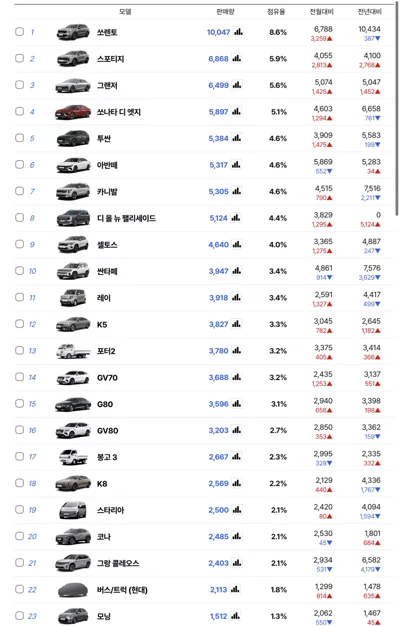The image size is (401, 626).
Task: Click the 10,047 sales figure link
Action: 218,32
